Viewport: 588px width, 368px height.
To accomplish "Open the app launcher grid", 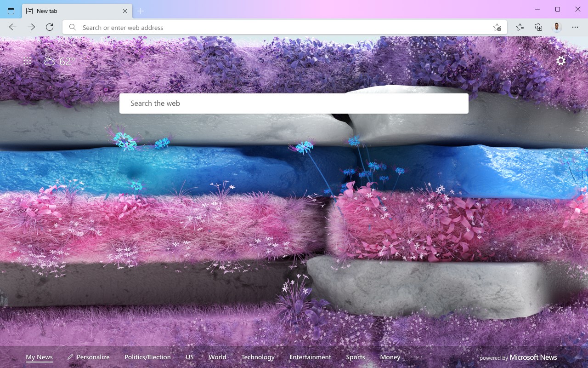I will pyautogui.click(x=27, y=61).
